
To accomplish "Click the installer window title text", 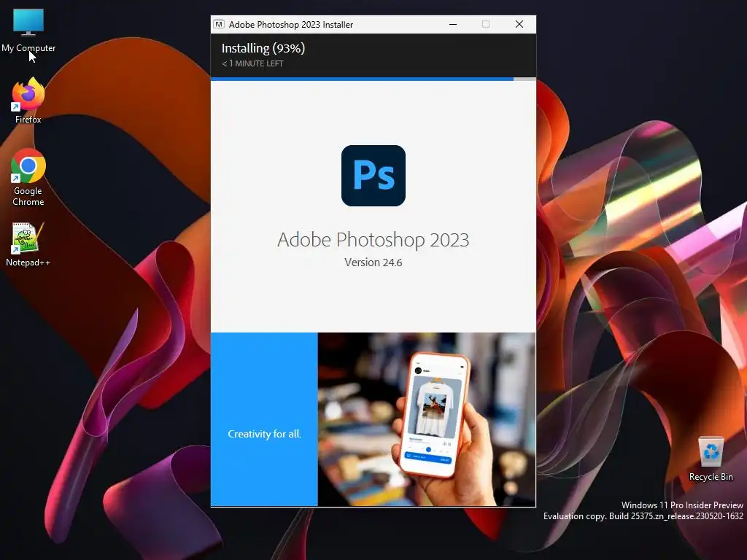I will pos(290,24).
